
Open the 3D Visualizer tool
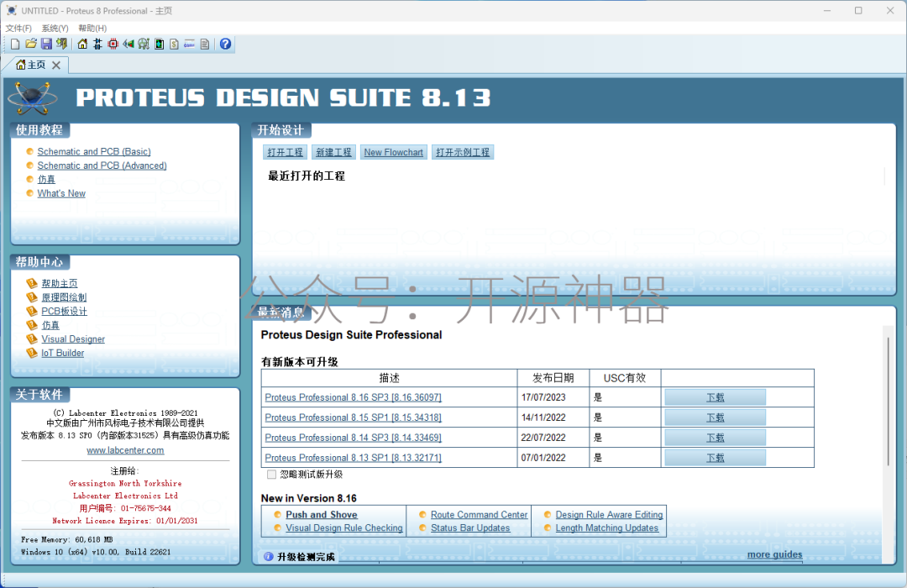tap(128, 44)
